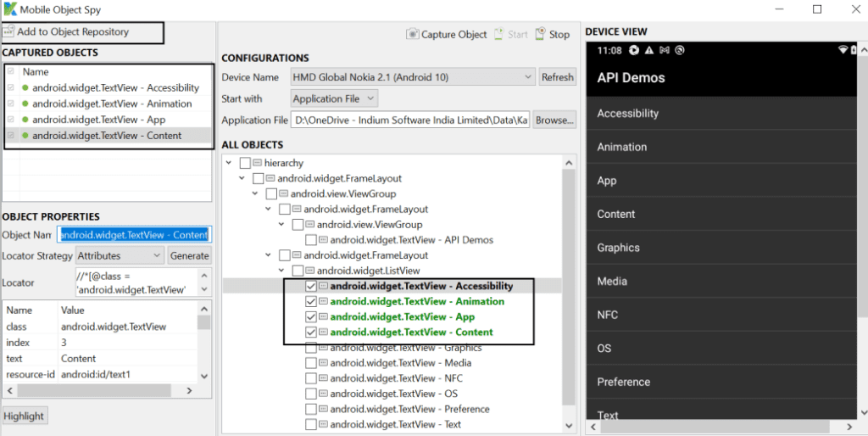Collapse the android.widget.ListView tree node
The width and height of the screenshot is (868, 436).
282,271
